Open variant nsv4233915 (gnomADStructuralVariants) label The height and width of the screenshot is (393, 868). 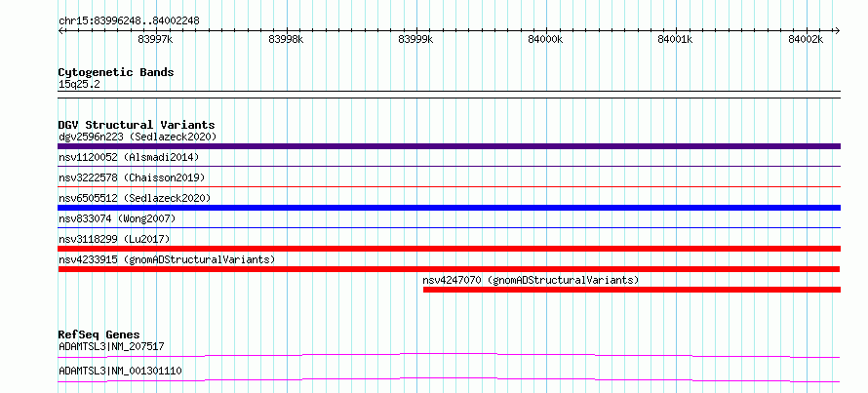167,259
